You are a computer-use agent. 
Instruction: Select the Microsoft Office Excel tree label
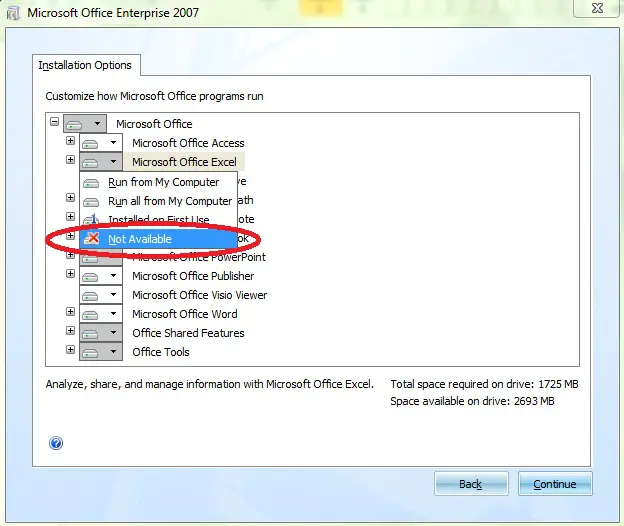tap(184, 162)
